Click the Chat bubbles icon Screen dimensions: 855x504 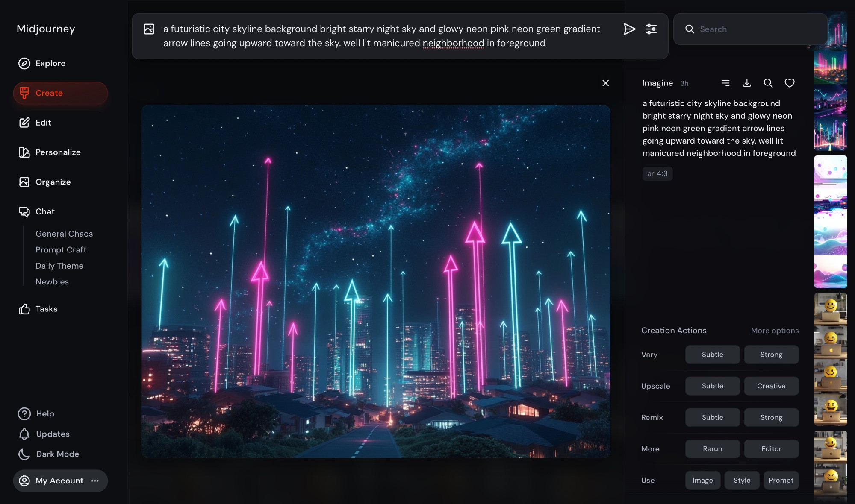point(24,211)
